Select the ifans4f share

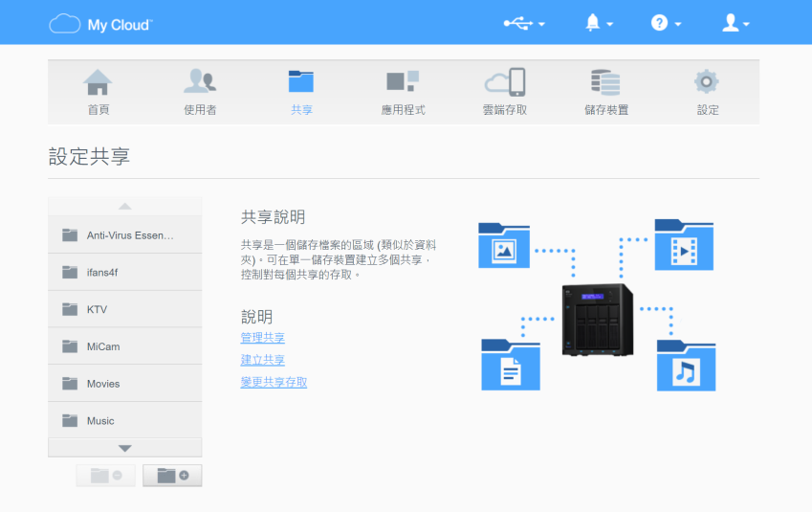pyautogui.click(x=124, y=272)
